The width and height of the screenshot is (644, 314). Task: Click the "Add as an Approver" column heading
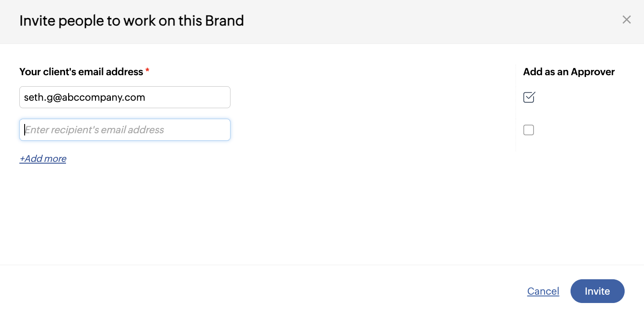pyautogui.click(x=569, y=72)
